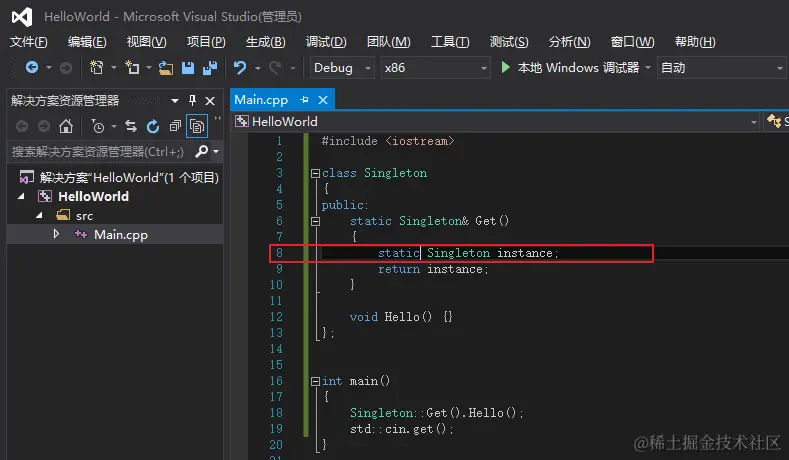The image size is (789, 460).
Task: Open the 帮助(H) menu
Action: 695,42
